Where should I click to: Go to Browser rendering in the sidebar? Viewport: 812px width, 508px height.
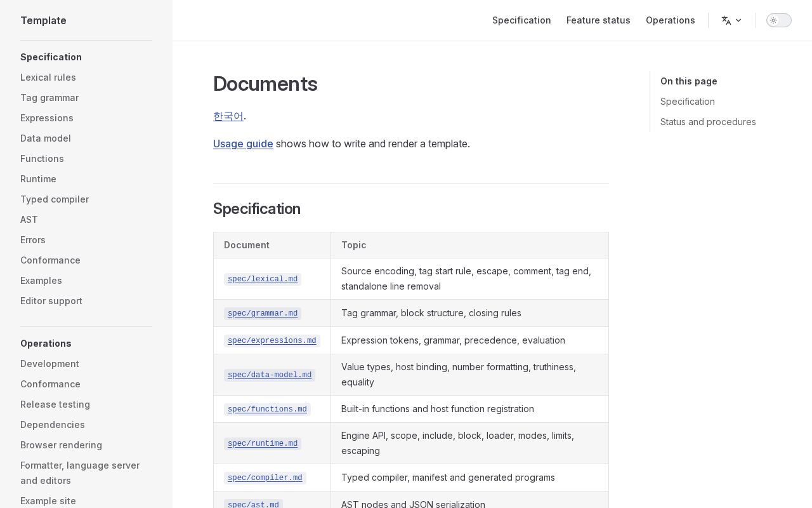tap(61, 445)
